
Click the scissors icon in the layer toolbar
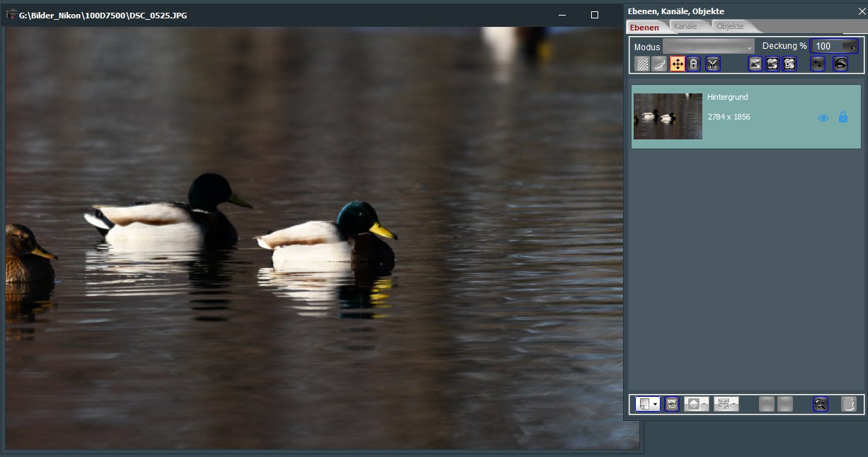click(x=712, y=64)
